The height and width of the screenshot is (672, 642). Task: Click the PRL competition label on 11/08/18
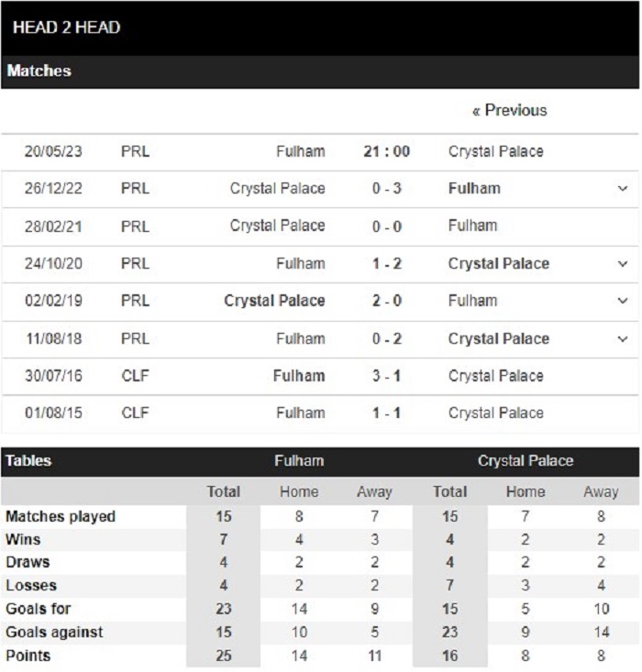(x=135, y=339)
